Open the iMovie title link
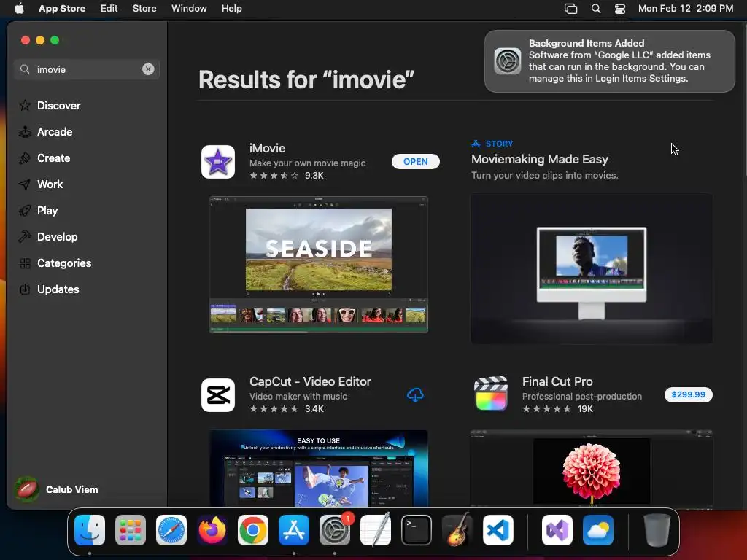The width and height of the screenshot is (747, 560). tap(267, 148)
